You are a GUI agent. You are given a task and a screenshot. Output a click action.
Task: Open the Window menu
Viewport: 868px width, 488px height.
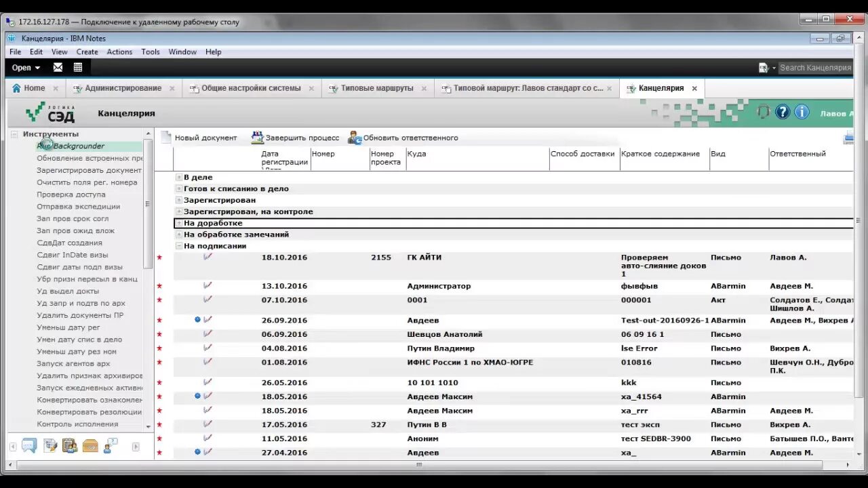182,52
